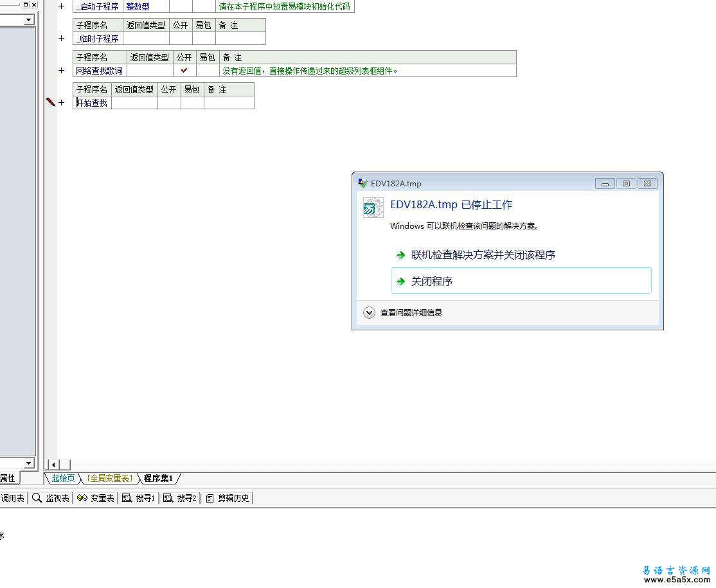
Task: Open the left panel bottom dropdown arrow
Action: coord(29,463)
